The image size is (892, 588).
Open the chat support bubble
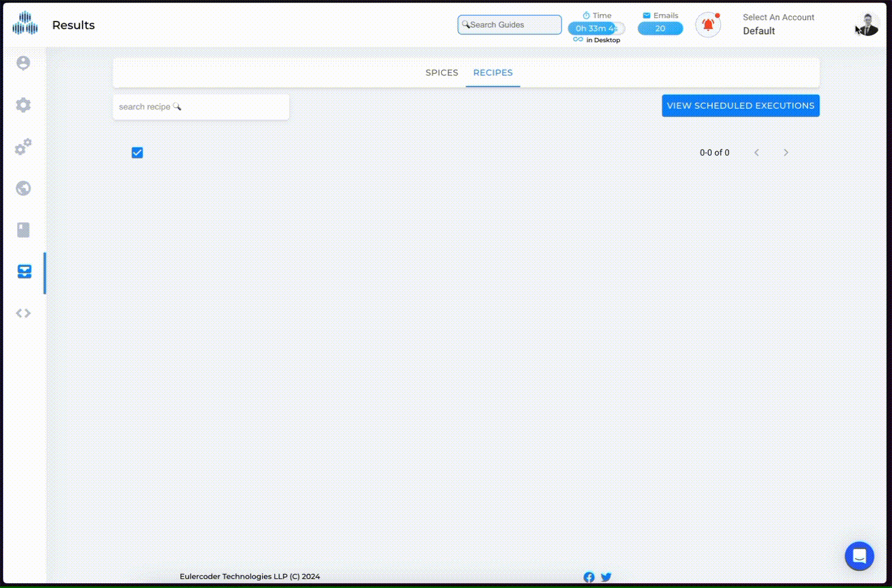pyautogui.click(x=859, y=556)
